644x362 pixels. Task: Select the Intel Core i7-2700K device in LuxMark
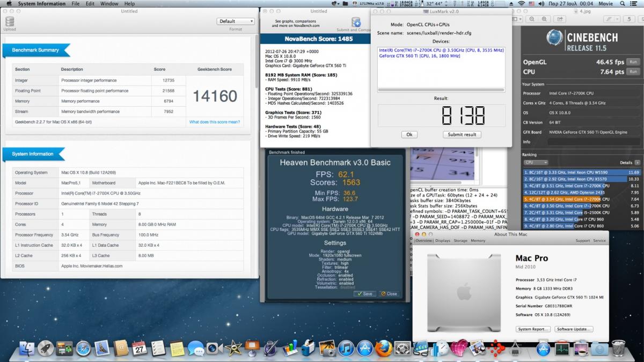[441, 50]
